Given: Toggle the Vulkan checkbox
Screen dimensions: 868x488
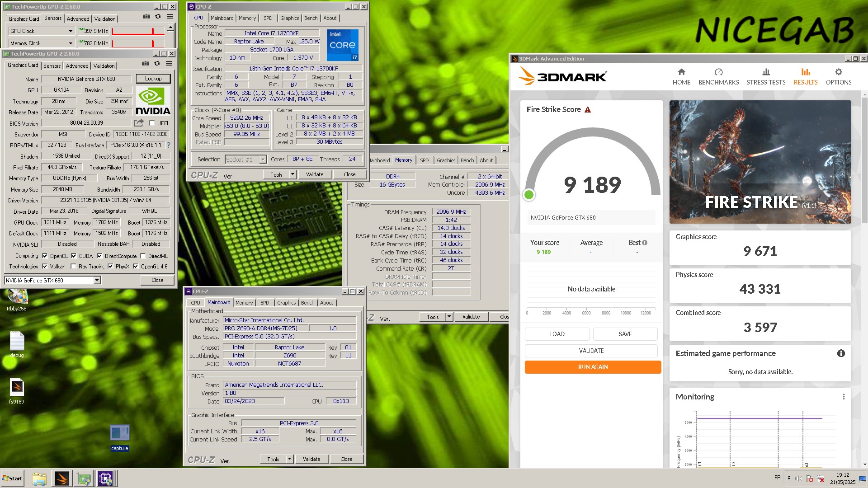Looking at the screenshot, I should [x=45, y=267].
